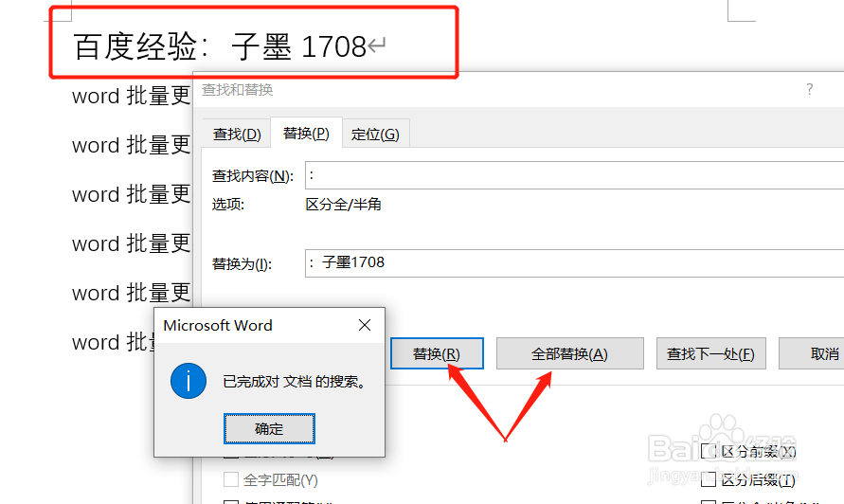Image resolution: width=844 pixels, height=504 pixels.
Task: Enable the 区分后缀(T) checkbox
Action: click(x=709, y=478)
